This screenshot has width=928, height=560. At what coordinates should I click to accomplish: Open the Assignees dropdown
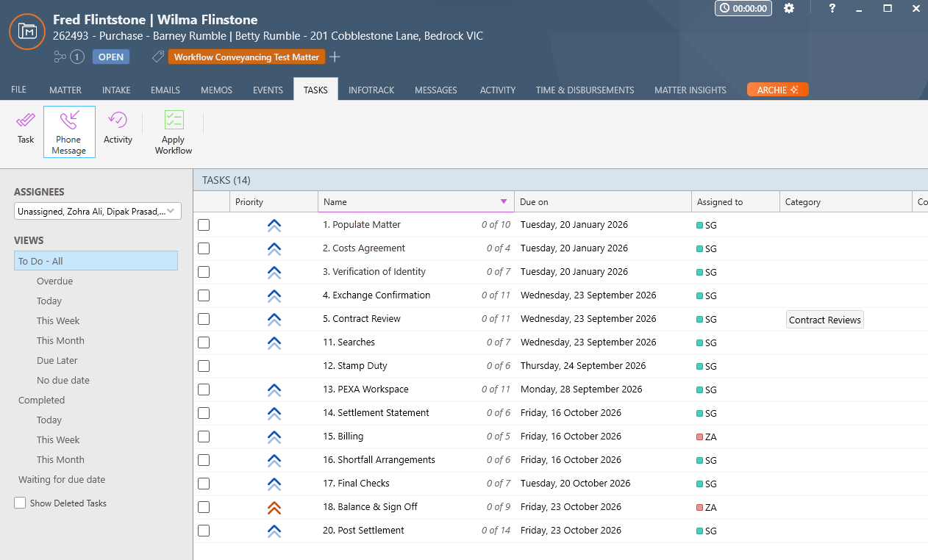[98, 211]
